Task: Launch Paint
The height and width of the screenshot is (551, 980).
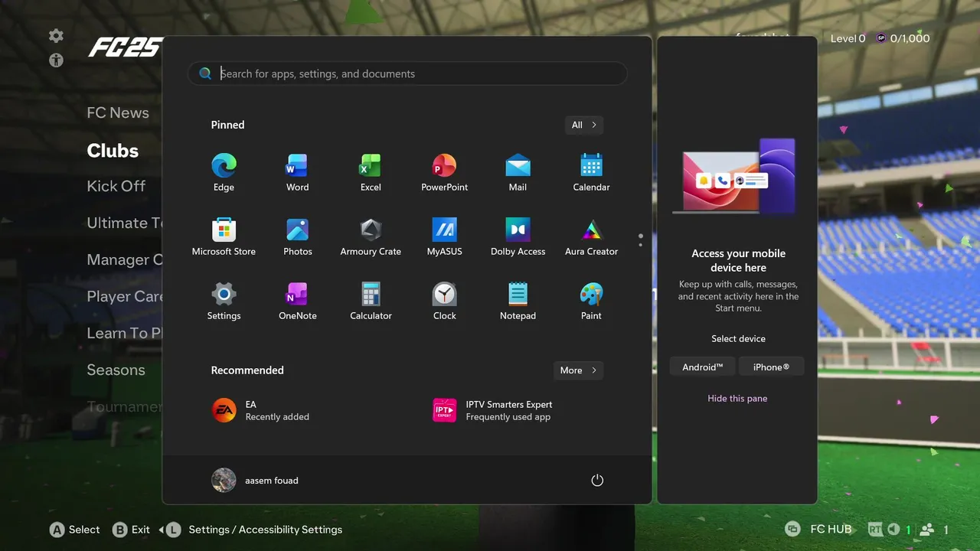Action: (x=591, y=301)
